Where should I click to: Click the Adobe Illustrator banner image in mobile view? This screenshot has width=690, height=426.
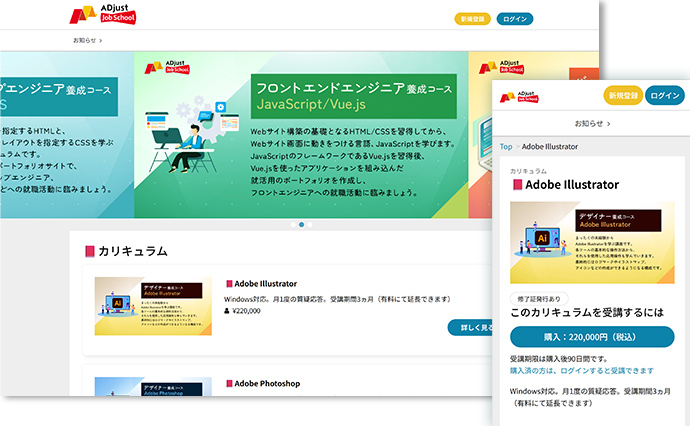(592, 242)
